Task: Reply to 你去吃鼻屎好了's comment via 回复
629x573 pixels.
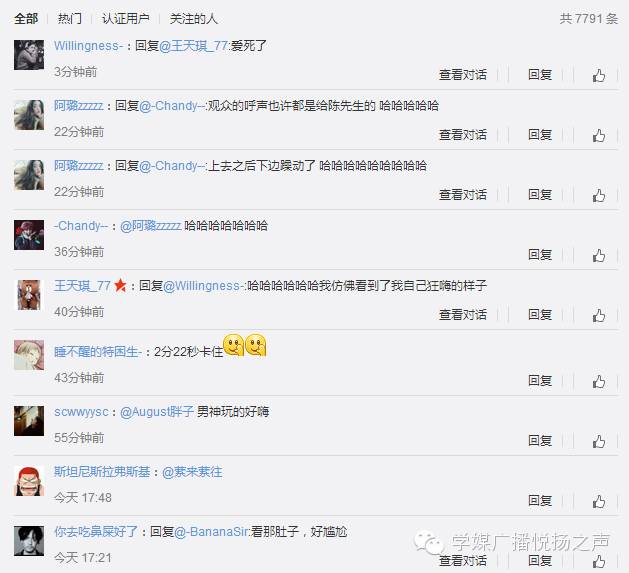Action: [x=540, y=560]
